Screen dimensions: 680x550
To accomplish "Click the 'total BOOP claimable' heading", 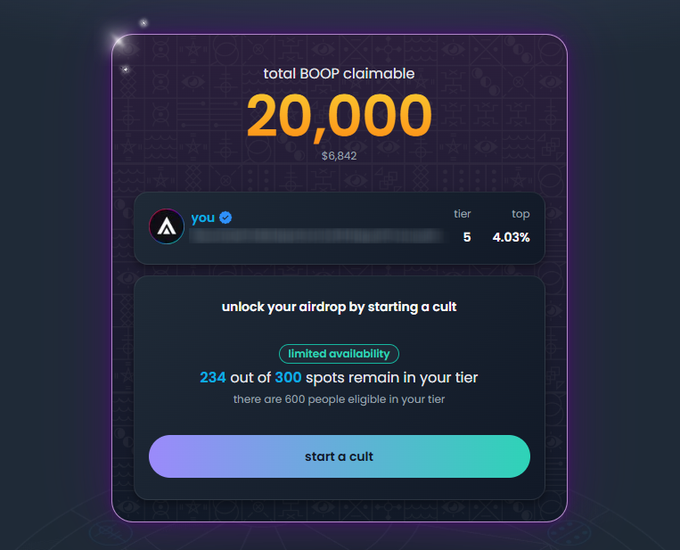I will point(339,74).
